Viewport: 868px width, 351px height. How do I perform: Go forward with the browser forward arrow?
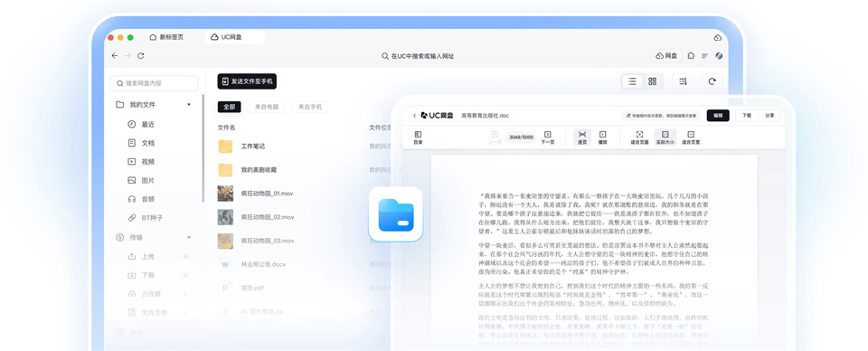click(127, 56)
